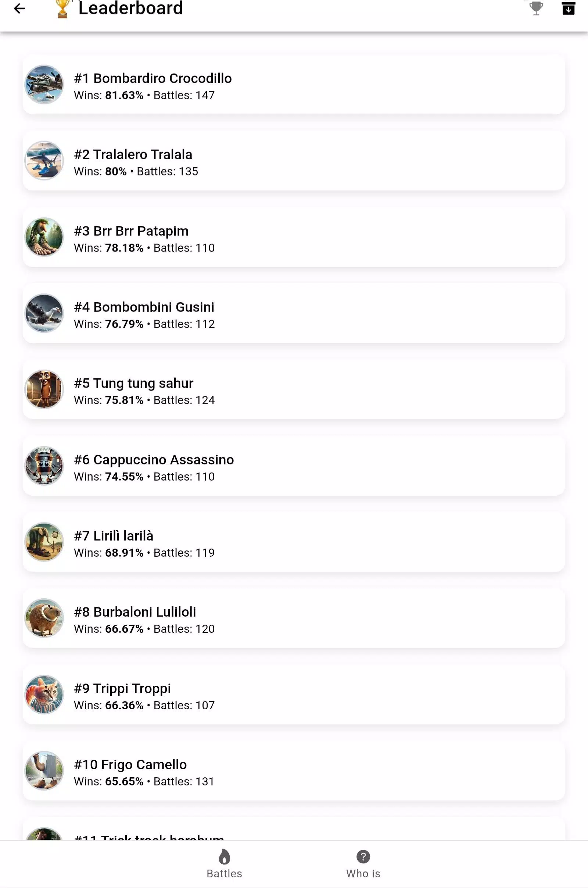This screenshot has width=588, height=888.
Task: Tap the flame Battles icon
Action: point(224,856)
